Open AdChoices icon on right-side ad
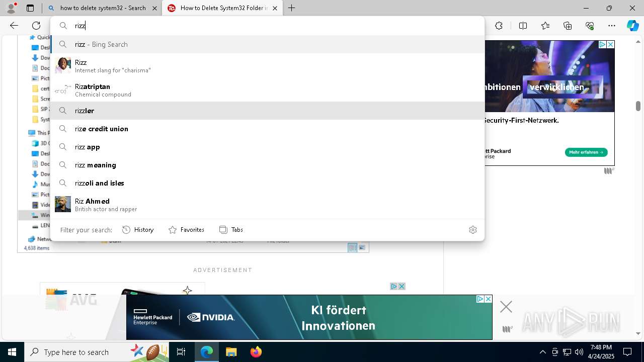Screen dimensions: 644x362 602,45
